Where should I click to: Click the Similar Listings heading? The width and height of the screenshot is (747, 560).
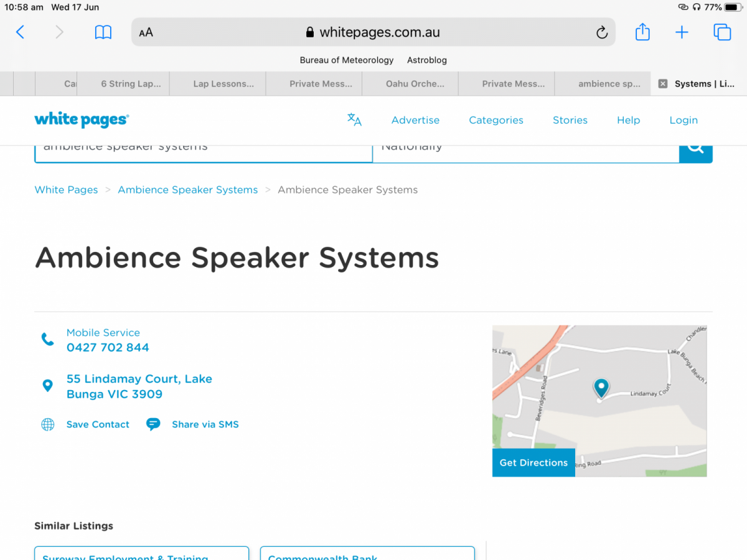(73, 526)
